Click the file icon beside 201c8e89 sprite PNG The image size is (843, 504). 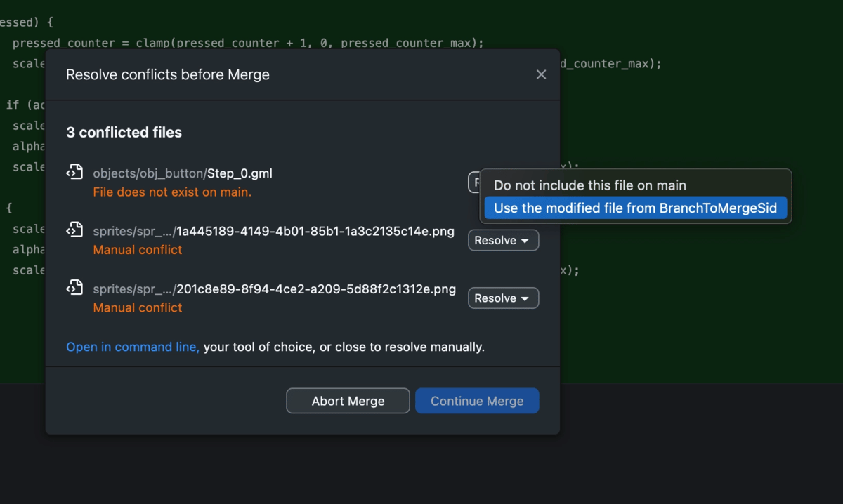[74, 287]
